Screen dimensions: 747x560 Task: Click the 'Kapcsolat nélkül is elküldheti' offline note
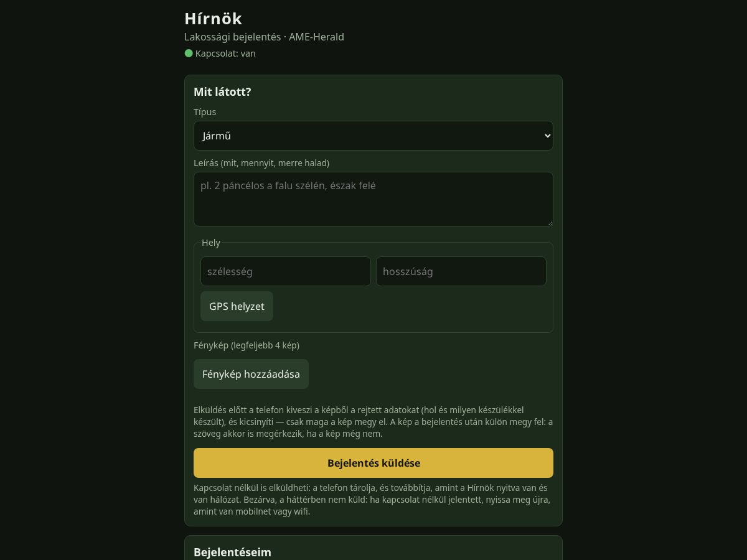click(374, 500)
